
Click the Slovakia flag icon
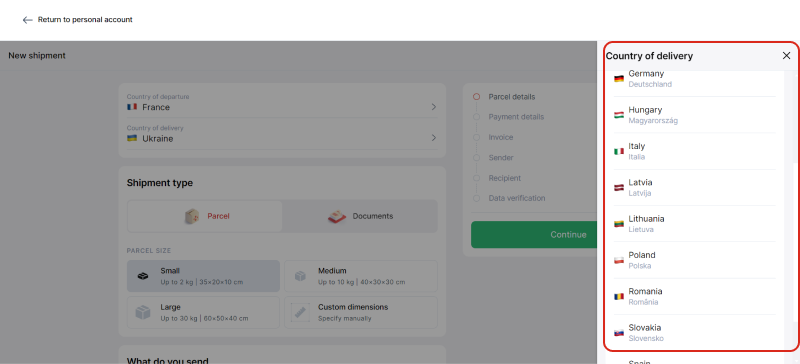tap(619, 332)
